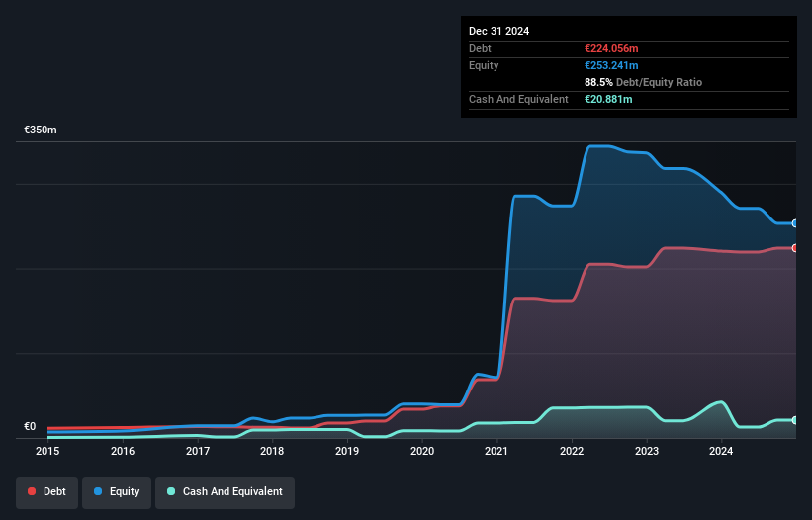Click the Debt label in tooltip
This screenshot has height=520, width=812.
click(x=480, y=48)
